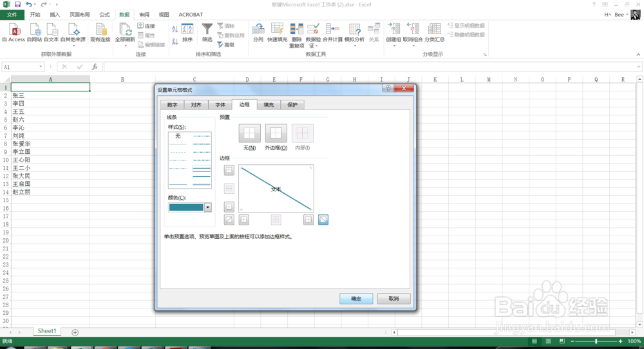
Task: Click the 筛选 filter funnel icon
Action: [207, 32]
